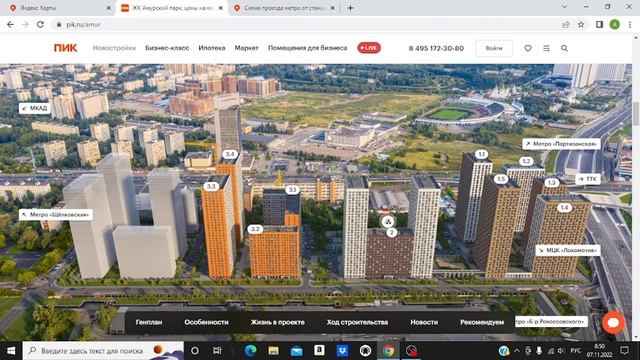
Task: Click the site search magnifier icon
Action: point(564,48)
